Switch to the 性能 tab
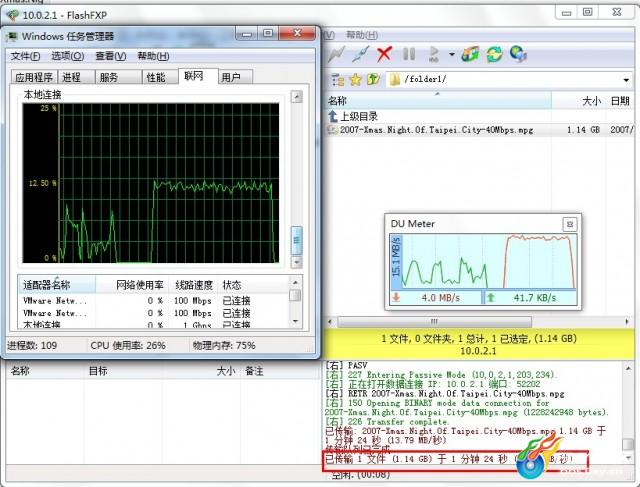 pos(160,77)
